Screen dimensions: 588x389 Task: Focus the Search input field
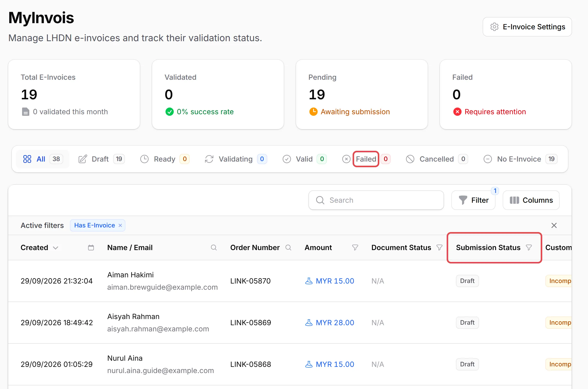(x=376, y=200)
